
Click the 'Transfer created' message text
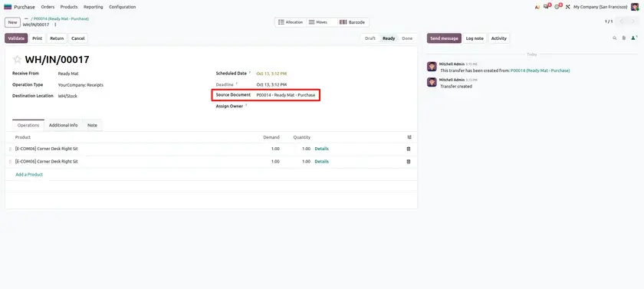coord(456,87)
